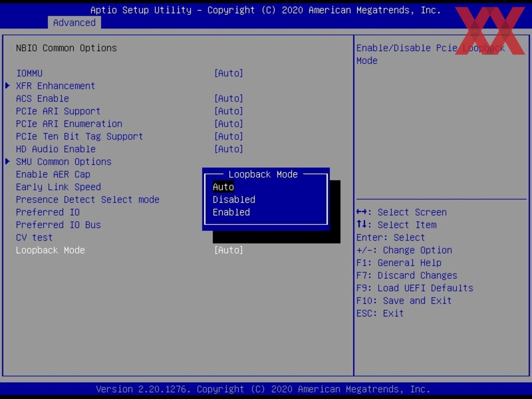Image resolution: width=532 pixels, height=399 pixels.
Task: Choose Enabled in Loopback Mode popup
Action: point(231,212)
